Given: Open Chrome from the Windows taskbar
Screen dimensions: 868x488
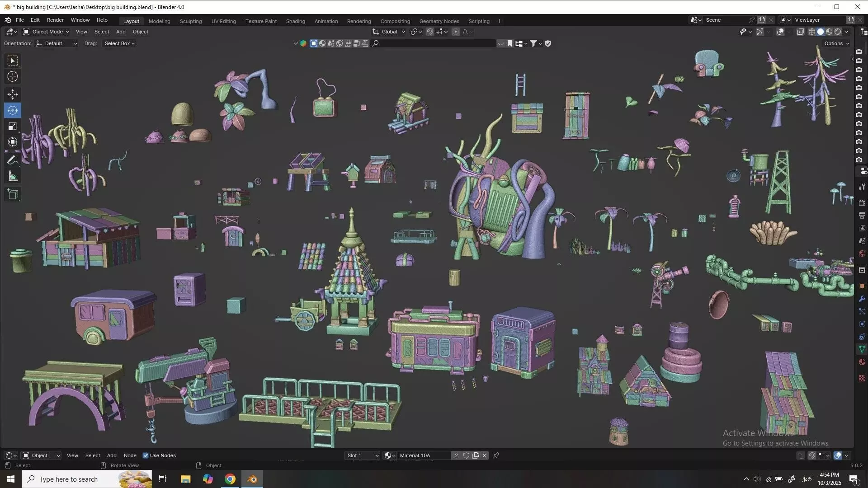Looking at the screenshot, I should point(230,479).
